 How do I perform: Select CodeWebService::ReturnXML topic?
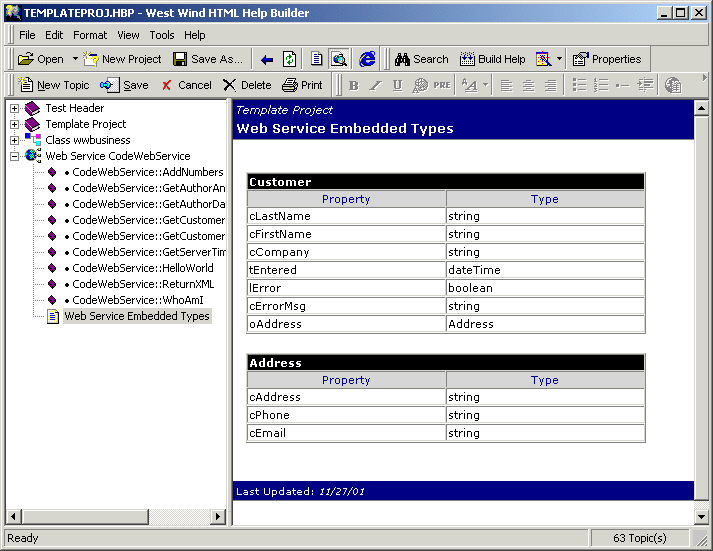coord(143,284)
